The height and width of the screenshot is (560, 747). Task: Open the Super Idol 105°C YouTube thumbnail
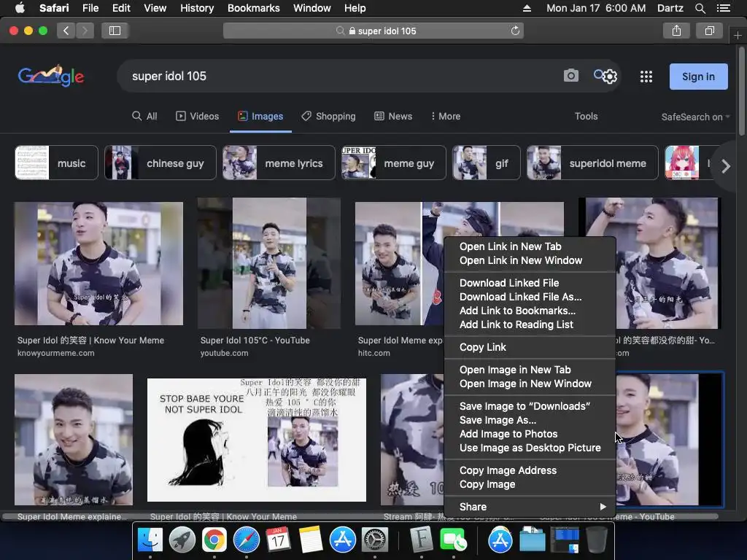(x=269, y=263)
